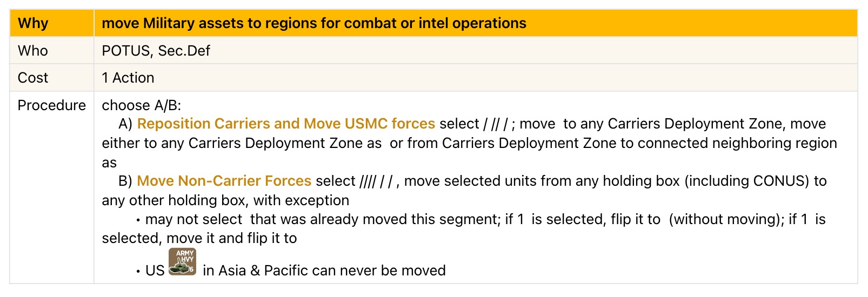
Task: Click the orange "Reposition Carriers and Move USMC forces" heading
Action: tap(286, 124)
